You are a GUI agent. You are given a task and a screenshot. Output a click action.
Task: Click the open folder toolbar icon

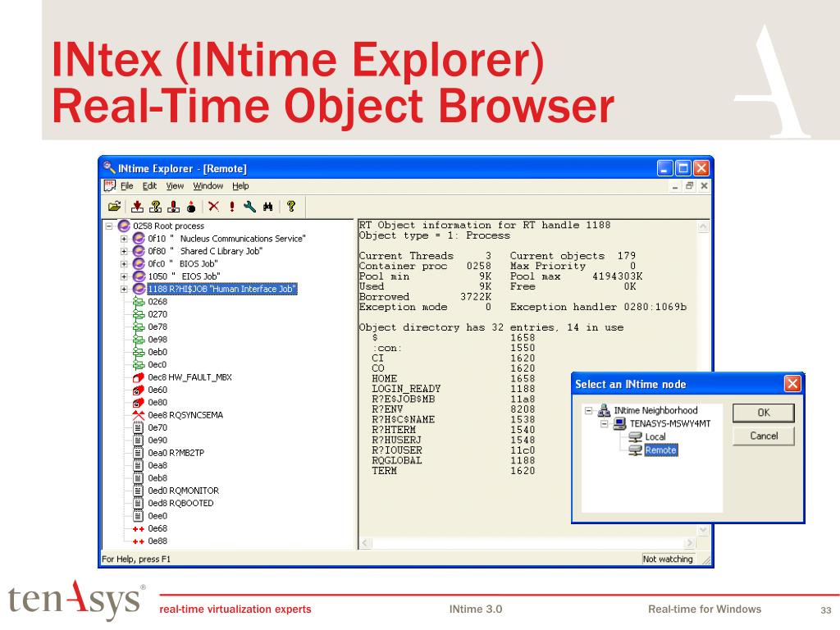[x=114, y=207]
